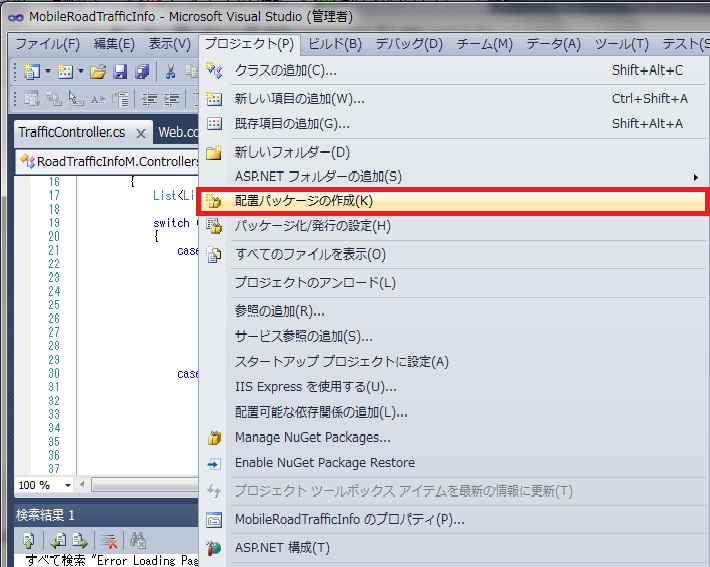Open the RoadTrafficInfoM.Controllers class combo box
Viewport: 710px width, 567px height.
click(108, 161)
